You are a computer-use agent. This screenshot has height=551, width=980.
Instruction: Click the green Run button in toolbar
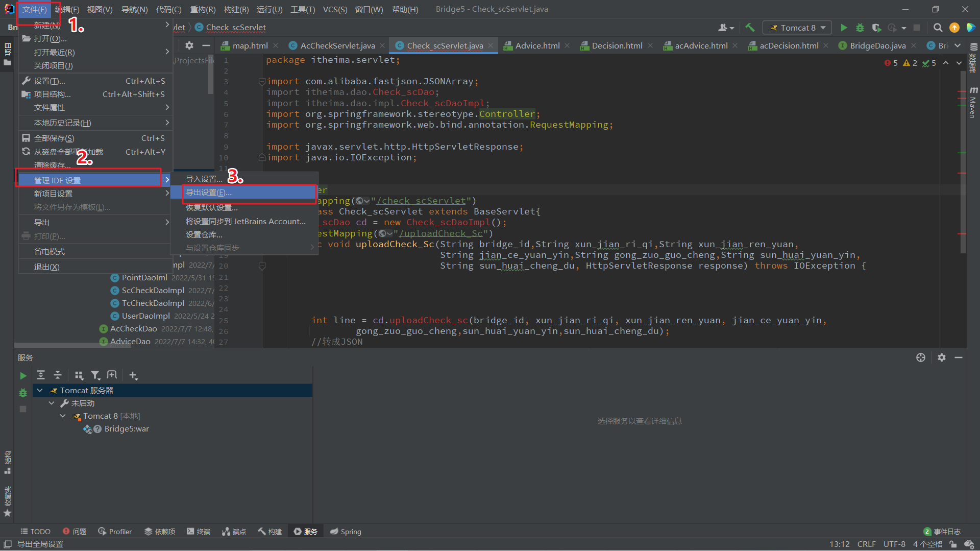tap(844, 28)
